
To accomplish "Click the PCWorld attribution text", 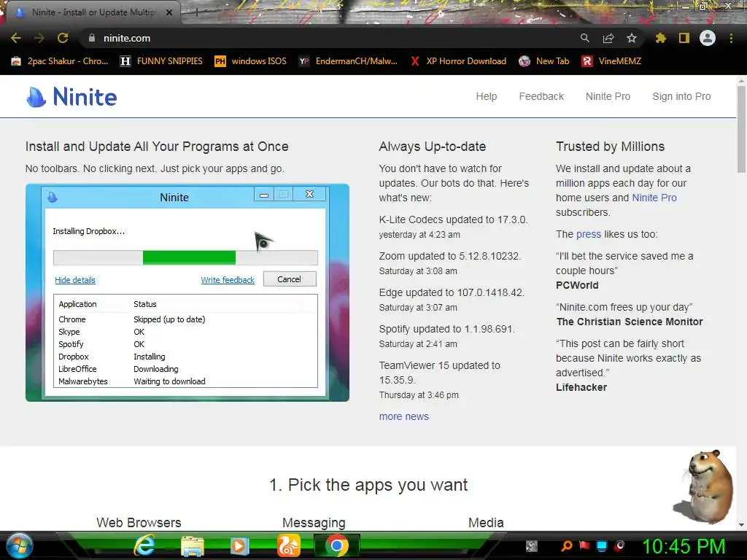I will click(577, 285).
